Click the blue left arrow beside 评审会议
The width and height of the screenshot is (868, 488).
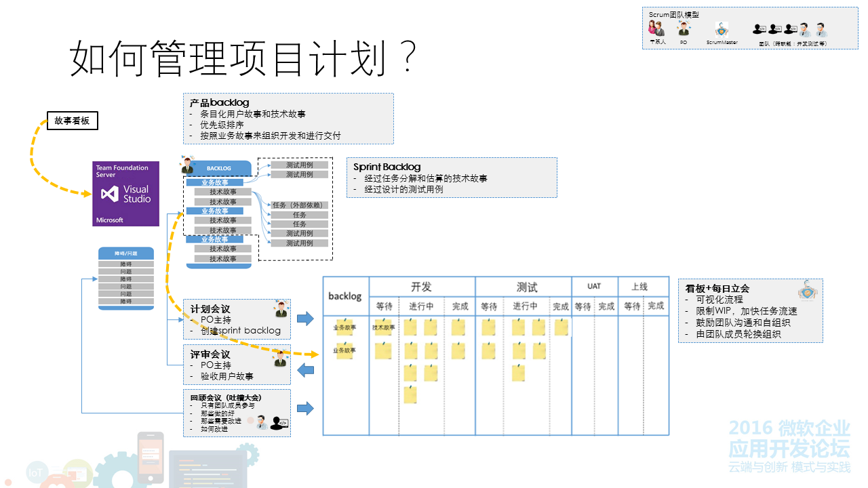pyautogui.click(x=306, y=369)
